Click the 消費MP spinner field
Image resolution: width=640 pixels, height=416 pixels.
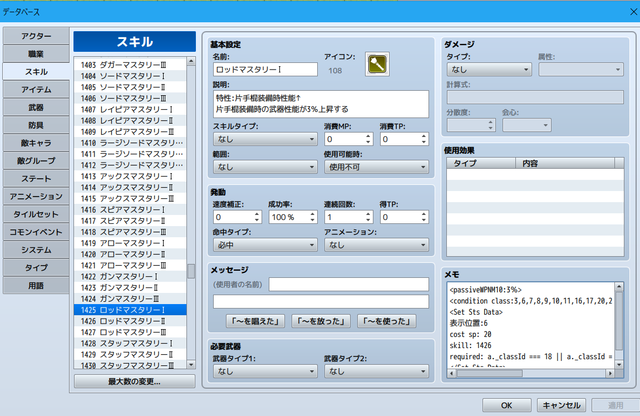349,139
